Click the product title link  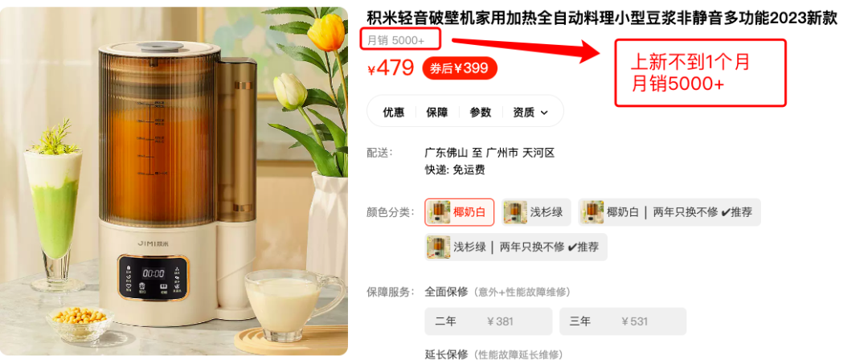[602, 18]
